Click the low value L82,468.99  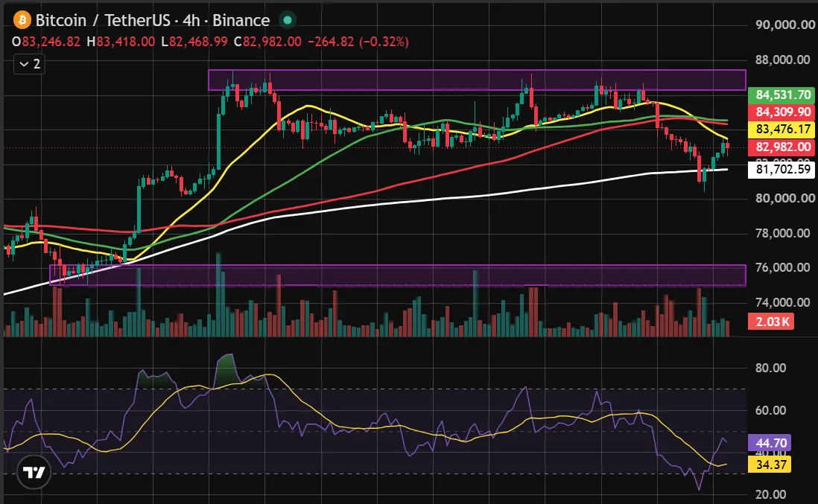pos(194,42)
